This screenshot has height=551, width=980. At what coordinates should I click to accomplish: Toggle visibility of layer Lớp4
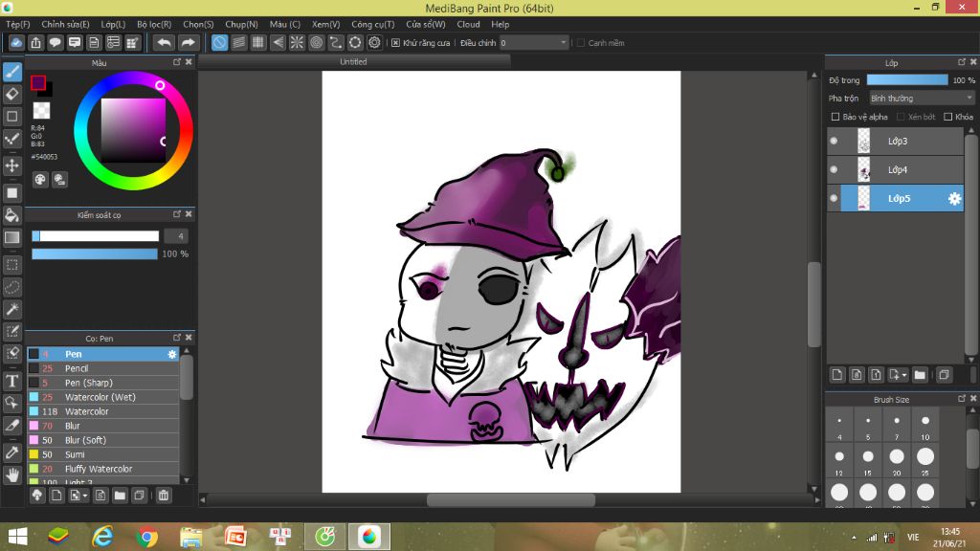pyautogui.click(x=834, y=170)
